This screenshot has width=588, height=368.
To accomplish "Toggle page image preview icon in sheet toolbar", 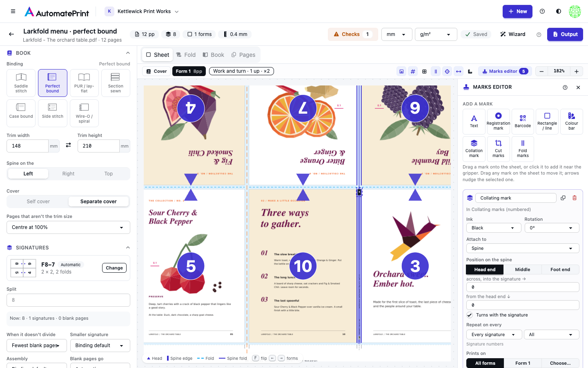I will coord(401,72).
